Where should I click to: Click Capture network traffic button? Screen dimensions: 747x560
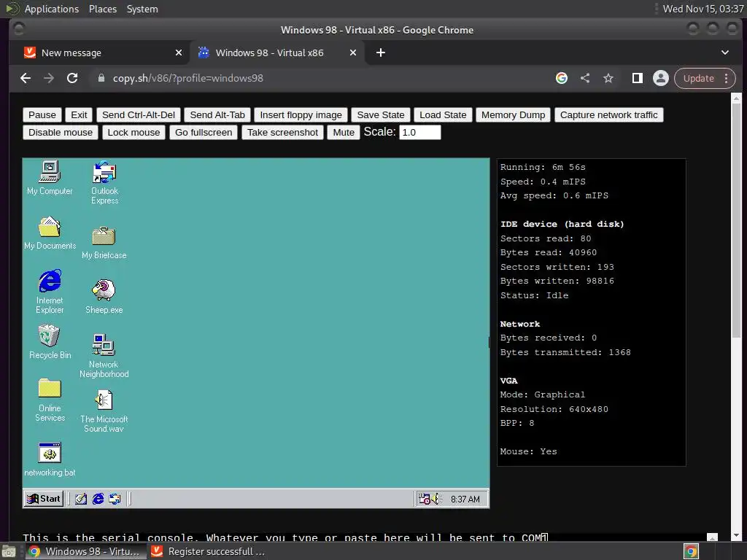click(x=608, y=114)
